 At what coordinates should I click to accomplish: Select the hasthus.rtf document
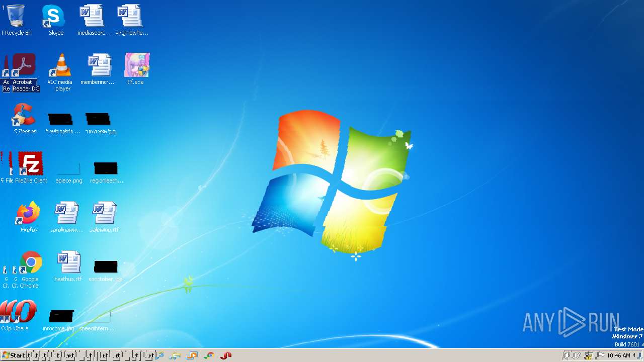point(68,266)
